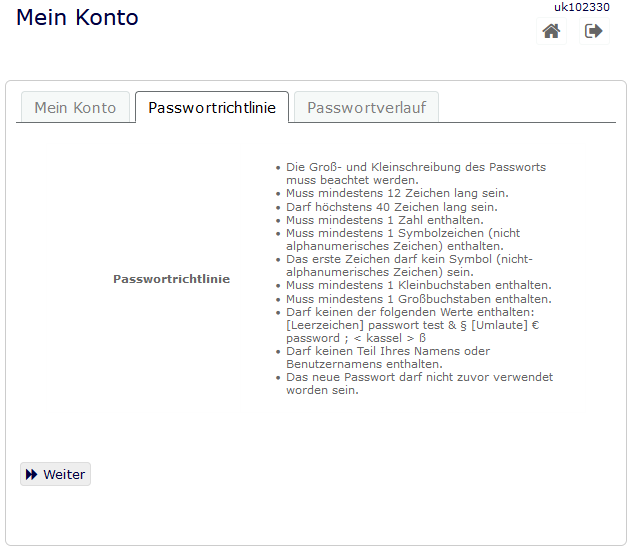Click the mindestens 1 Symbolzeichen rule
This screenshot has width=631, height=550.
tap(402, 239)
